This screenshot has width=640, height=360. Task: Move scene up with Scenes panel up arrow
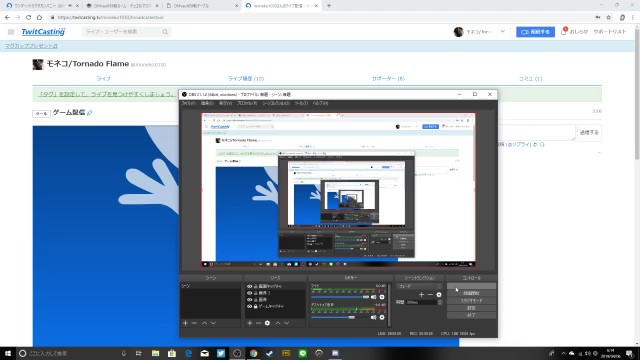tap(204, 323)
